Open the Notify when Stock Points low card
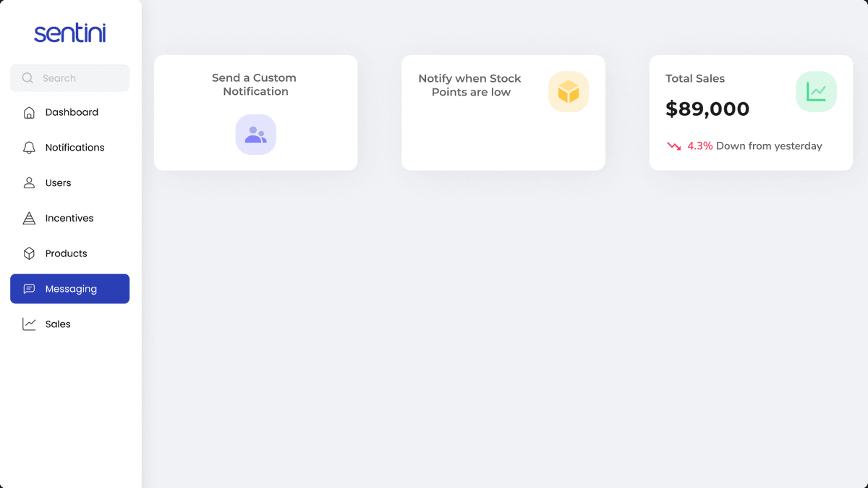Viewport: 868px width, 488px height. (503, 113)
